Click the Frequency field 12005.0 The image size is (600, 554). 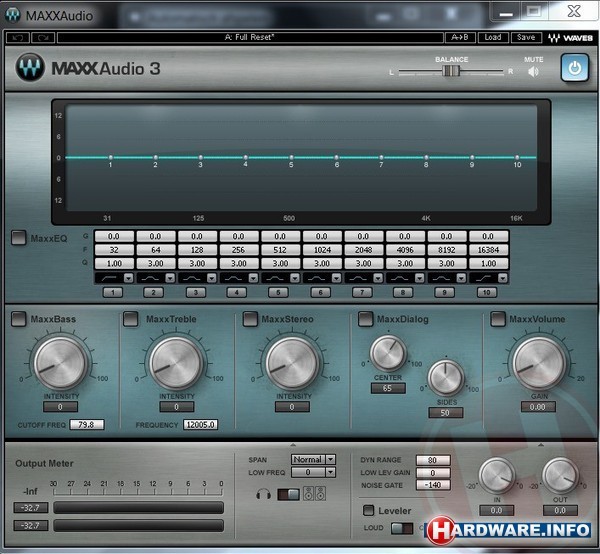[x=201, y=425]
